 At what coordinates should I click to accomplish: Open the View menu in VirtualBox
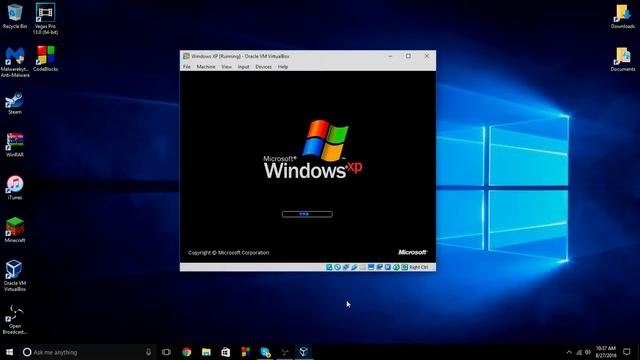(227, 67)
